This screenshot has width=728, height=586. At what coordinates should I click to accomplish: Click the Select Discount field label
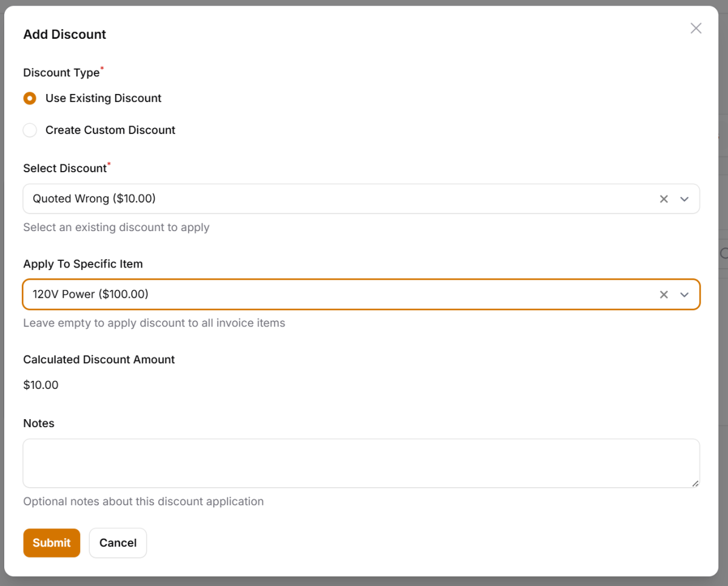click(x=65, y=169)
